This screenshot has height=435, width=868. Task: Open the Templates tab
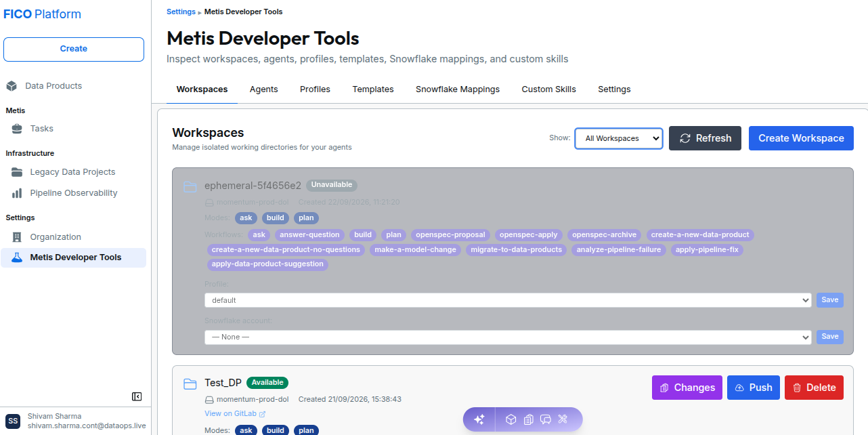pos(373,89)
